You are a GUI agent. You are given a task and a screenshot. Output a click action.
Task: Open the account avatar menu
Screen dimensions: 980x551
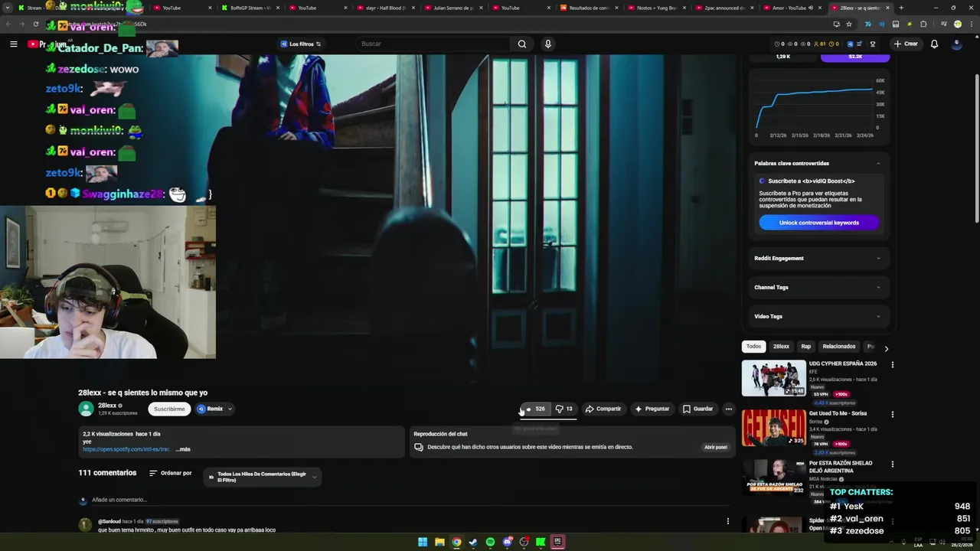tap(956, 44)
